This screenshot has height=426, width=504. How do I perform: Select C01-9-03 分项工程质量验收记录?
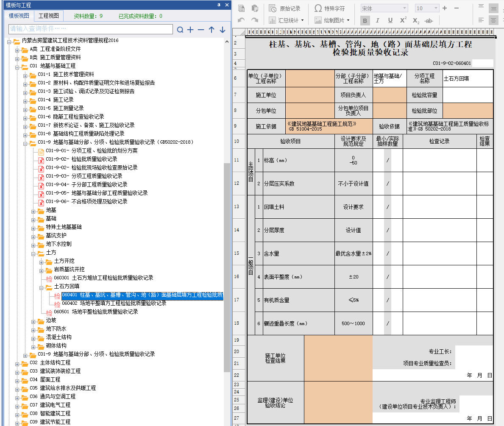[84, 176]
